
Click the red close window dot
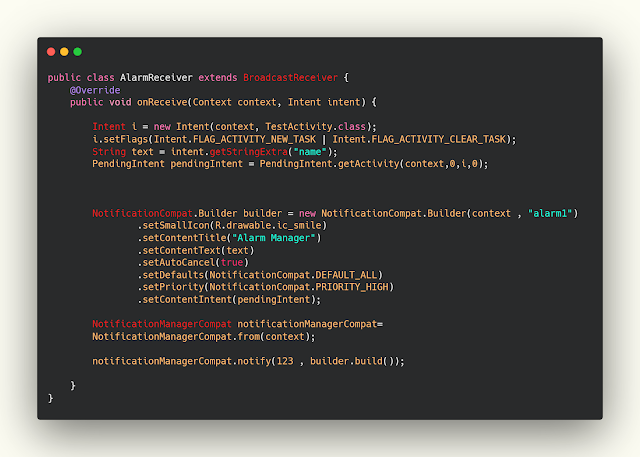pos(51,52)
